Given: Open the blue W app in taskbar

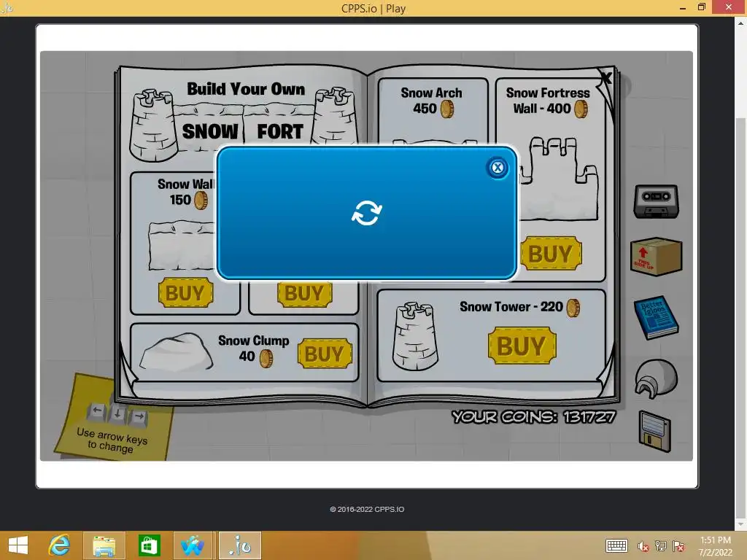Looking at the screenshot, I should [x=193, y=545].
